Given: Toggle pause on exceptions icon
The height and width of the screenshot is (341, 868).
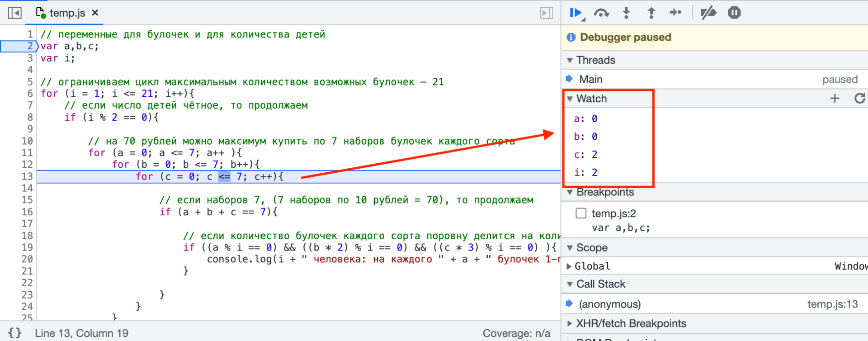Looking at the screenshot, I should 734,13.
